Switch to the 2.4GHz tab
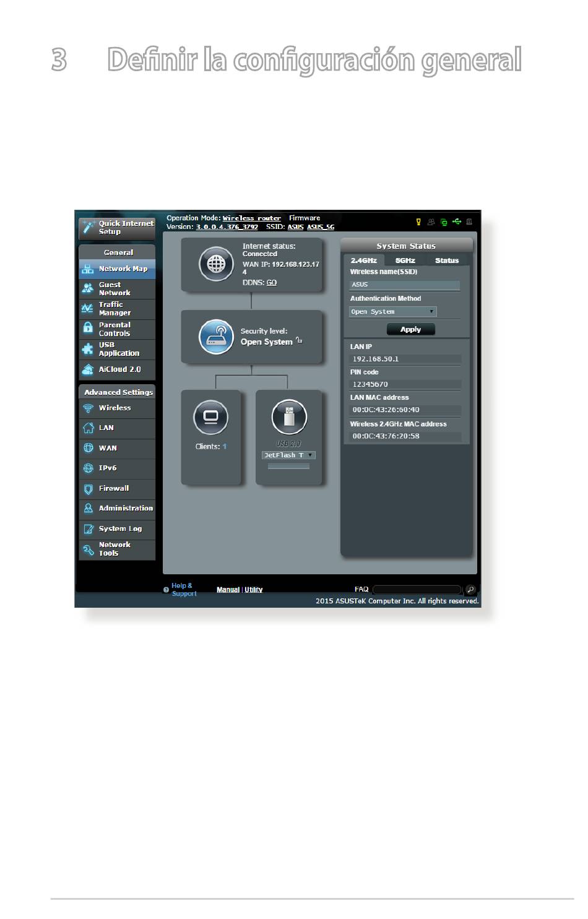 click(x=364, y=261)
